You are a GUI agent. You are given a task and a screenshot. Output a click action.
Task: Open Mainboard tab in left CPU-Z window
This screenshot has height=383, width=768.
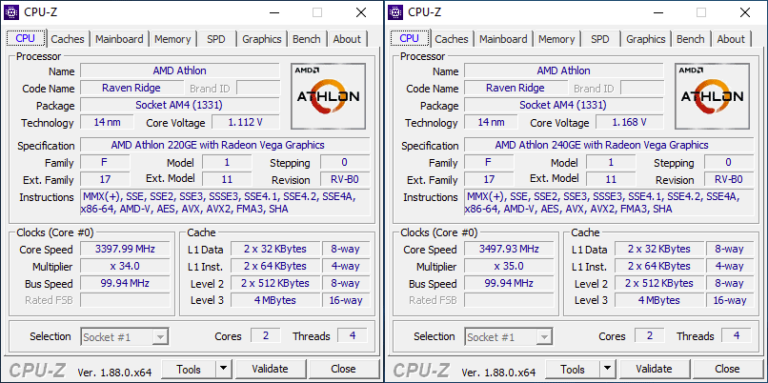[x=119, y=39]
